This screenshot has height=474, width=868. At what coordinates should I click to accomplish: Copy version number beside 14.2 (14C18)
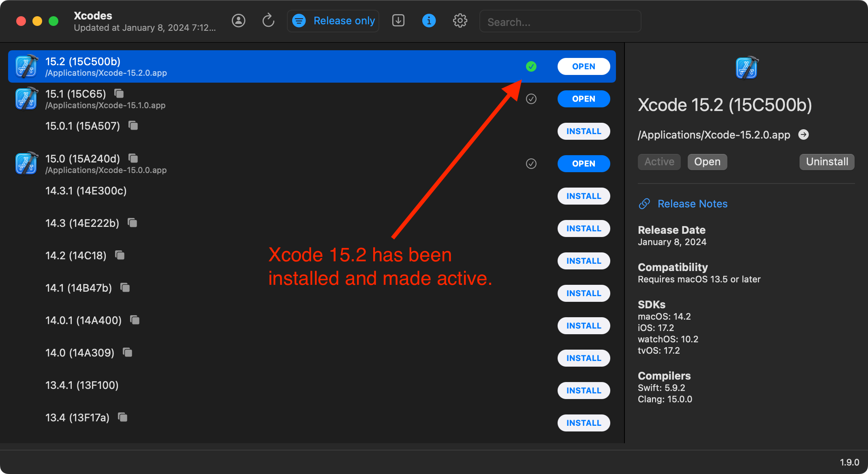[120, 255]
